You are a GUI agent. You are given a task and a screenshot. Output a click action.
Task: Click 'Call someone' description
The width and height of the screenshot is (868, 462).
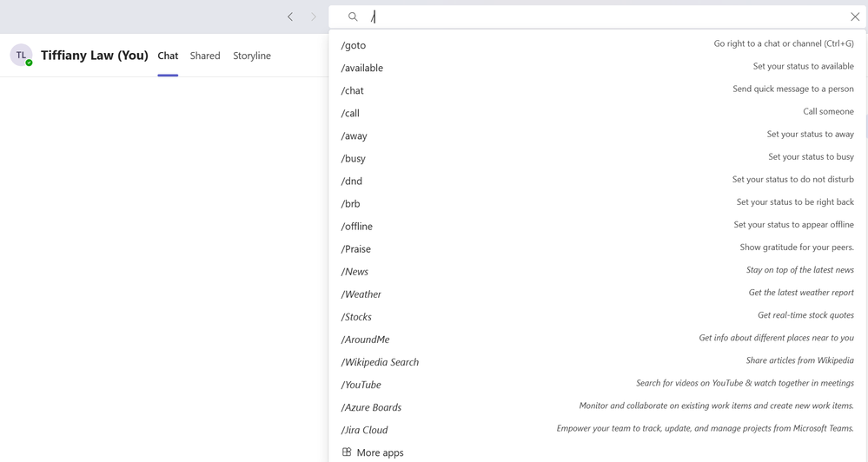click(x=829, y=111)
